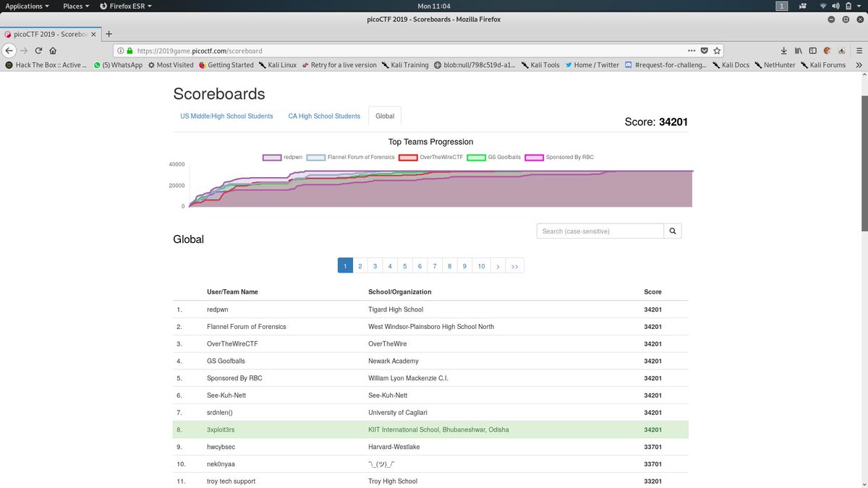Viewport: 868px width, 488px height.
Task: Open the WhatsApp bookmark
Action: coord(117,65)
